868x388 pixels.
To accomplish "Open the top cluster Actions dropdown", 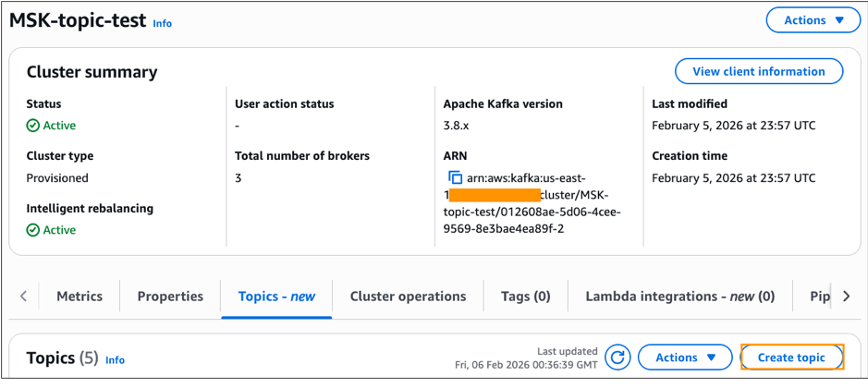I will click(813, 20).
